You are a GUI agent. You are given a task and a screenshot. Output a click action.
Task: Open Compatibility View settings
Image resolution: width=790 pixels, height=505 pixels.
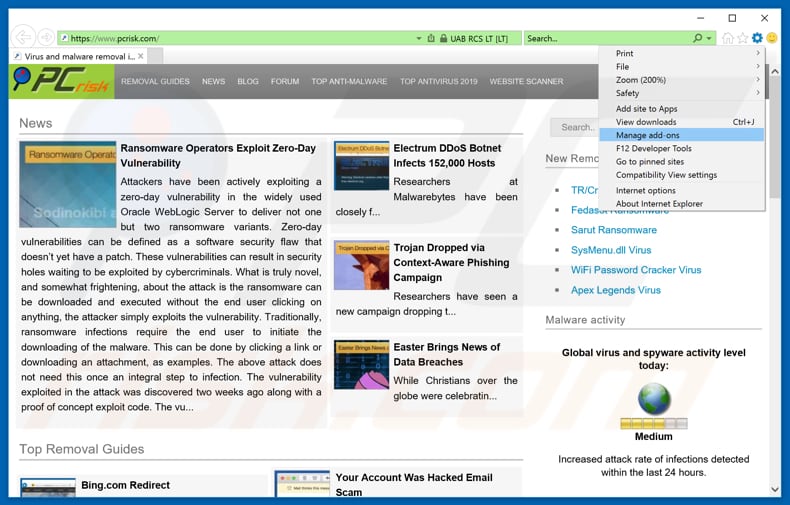[682, 174]
